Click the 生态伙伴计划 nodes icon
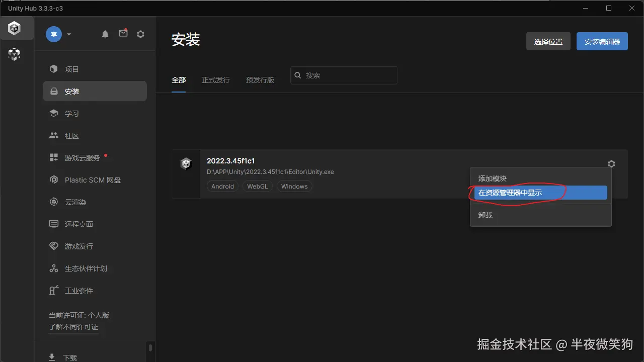Viewport: 644px width, 362px height. click(x=54, y=268)
